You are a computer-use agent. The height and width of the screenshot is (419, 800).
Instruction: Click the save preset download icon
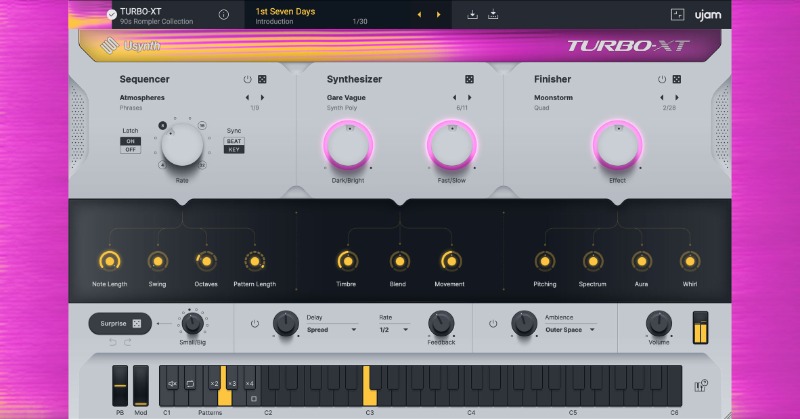coord(472,15)
